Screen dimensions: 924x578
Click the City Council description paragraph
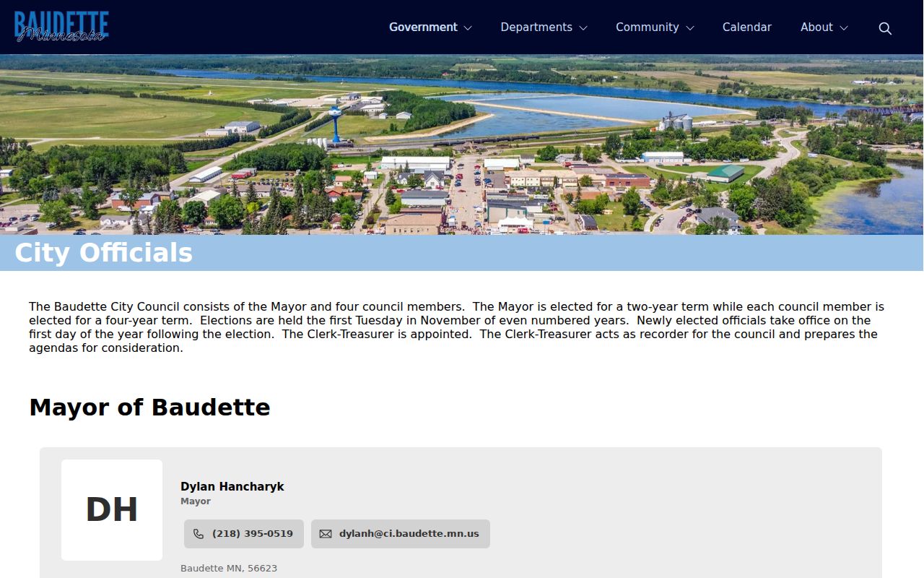click(x=457, y=327)
